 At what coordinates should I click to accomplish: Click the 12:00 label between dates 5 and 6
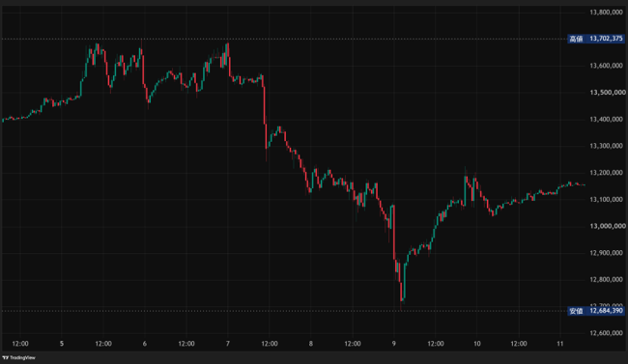(103, 344)
